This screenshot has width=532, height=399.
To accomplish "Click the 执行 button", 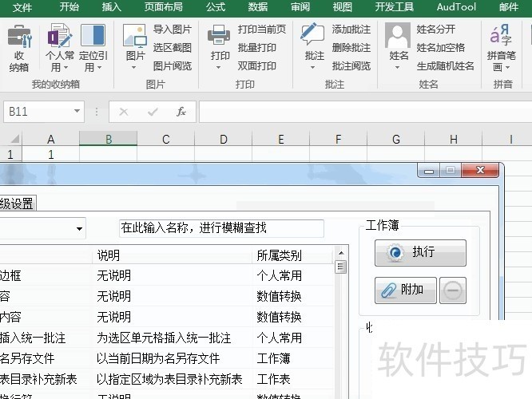I will coord(420,253).
